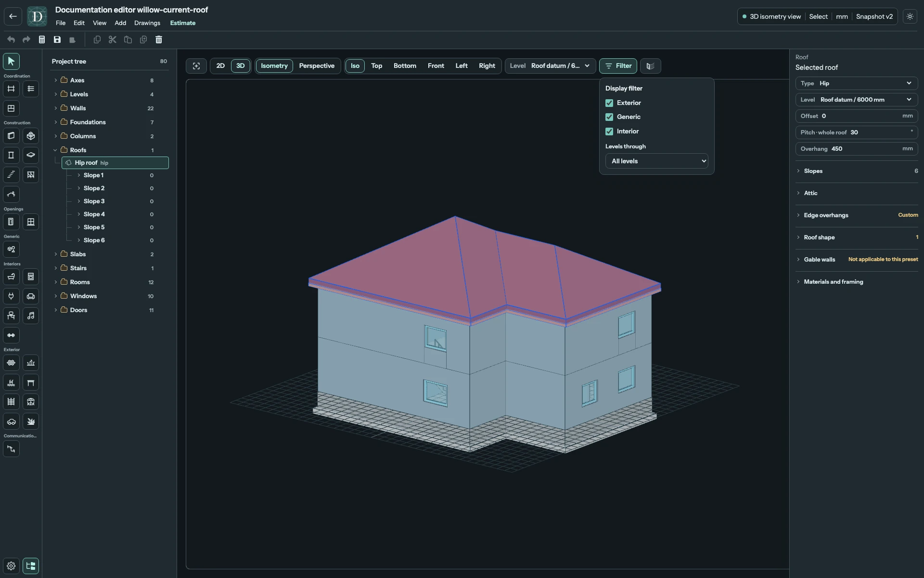The image size is (924, 578).
Task: Select the plant tool under Exterior
Action: pyautogui.click(x=31, y=421)
